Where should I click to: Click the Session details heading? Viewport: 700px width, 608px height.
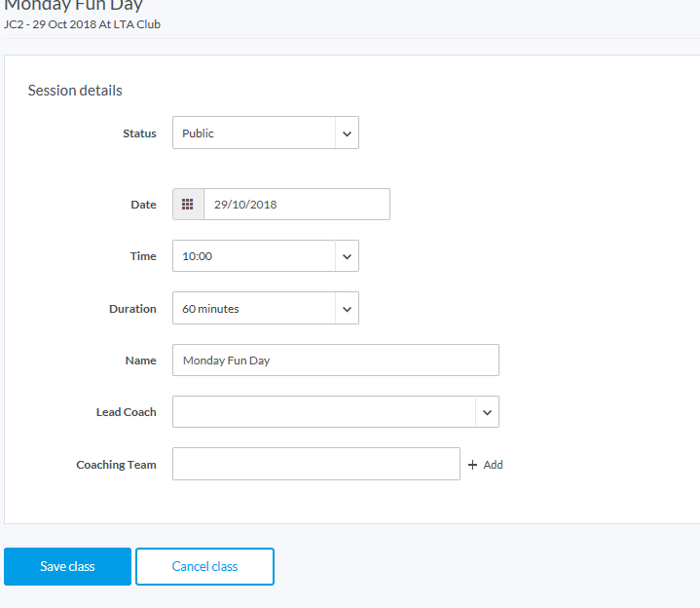point(75,91)
